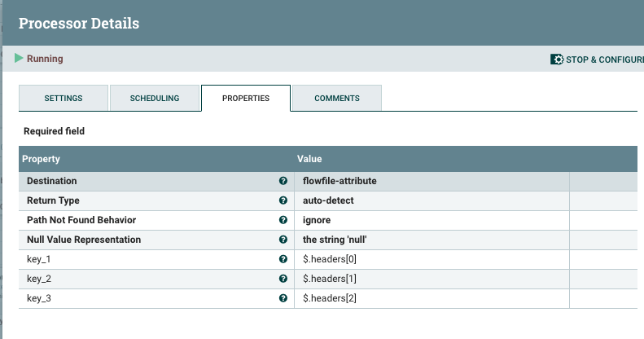Click help icon next to key_1
Screen dimensions: 644x339
click(x=283, y=259)
